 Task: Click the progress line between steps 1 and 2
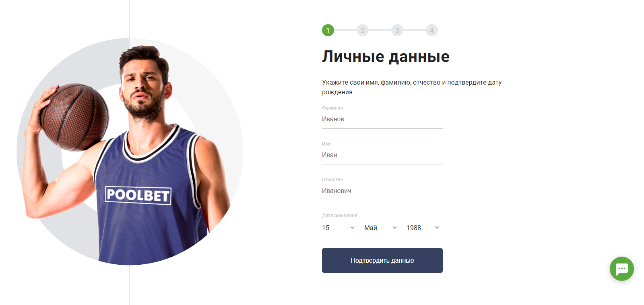pyautogui.click(x=345, y=30)
